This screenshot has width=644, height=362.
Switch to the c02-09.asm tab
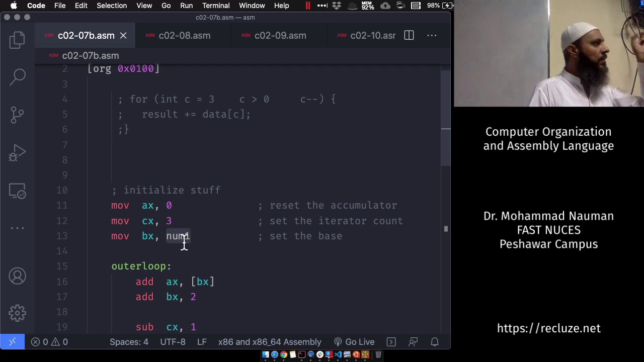tap(280, 36)
